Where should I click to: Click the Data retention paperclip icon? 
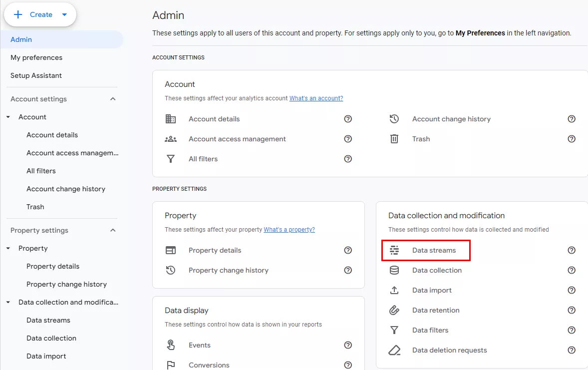pos(394,310)
